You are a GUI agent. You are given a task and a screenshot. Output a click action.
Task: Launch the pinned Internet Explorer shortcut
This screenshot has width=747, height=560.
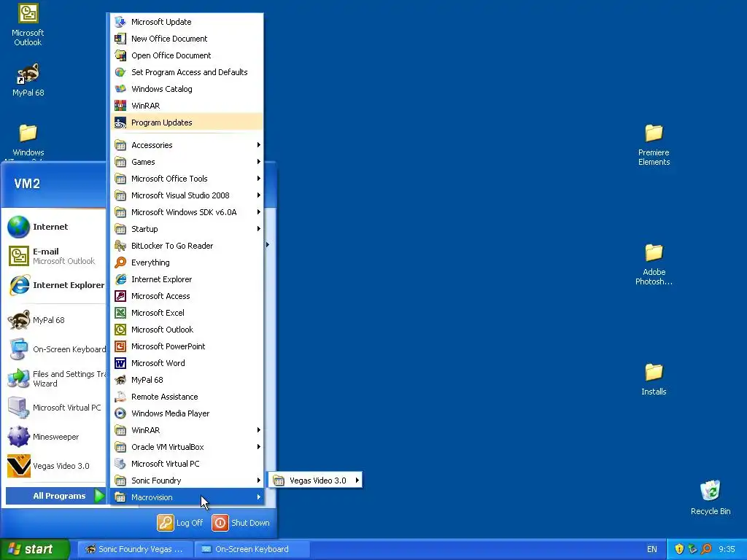tap(55, 285)
